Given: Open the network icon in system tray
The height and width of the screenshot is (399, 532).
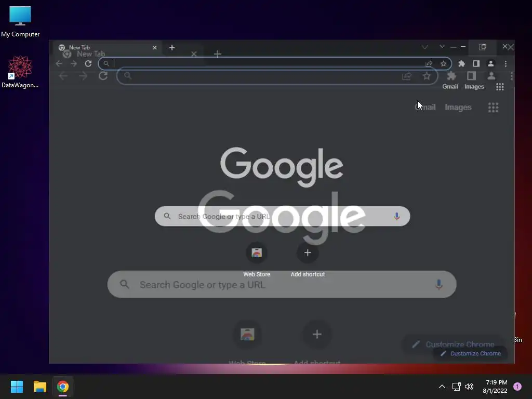Looking at the screenshot, I should (456, 387).
